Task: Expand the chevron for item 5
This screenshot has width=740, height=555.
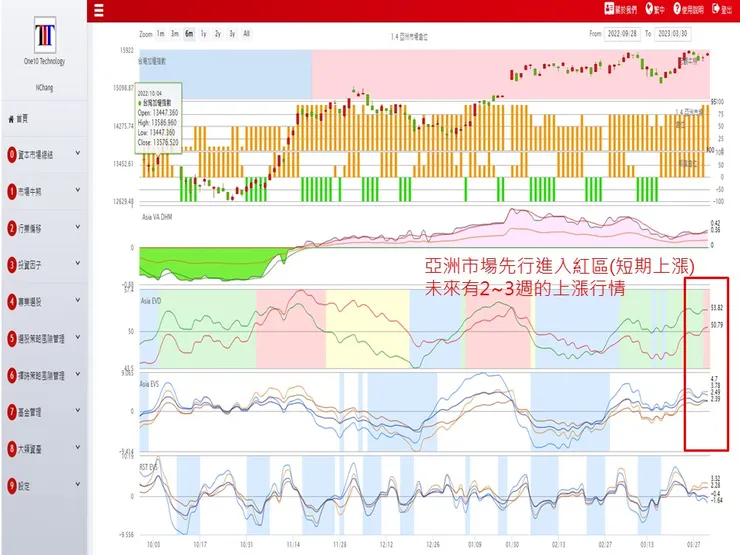Action: coord(78,337)
